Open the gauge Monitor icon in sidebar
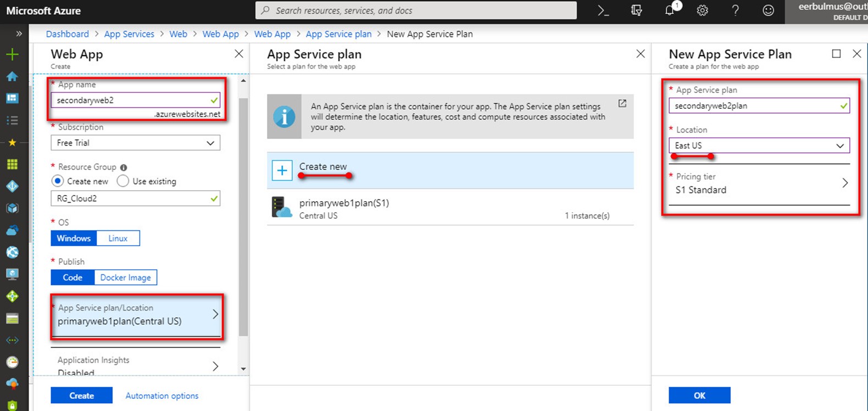Image resolution: width=868 pixels, height=411 pixels. click(x=12, y=362)
